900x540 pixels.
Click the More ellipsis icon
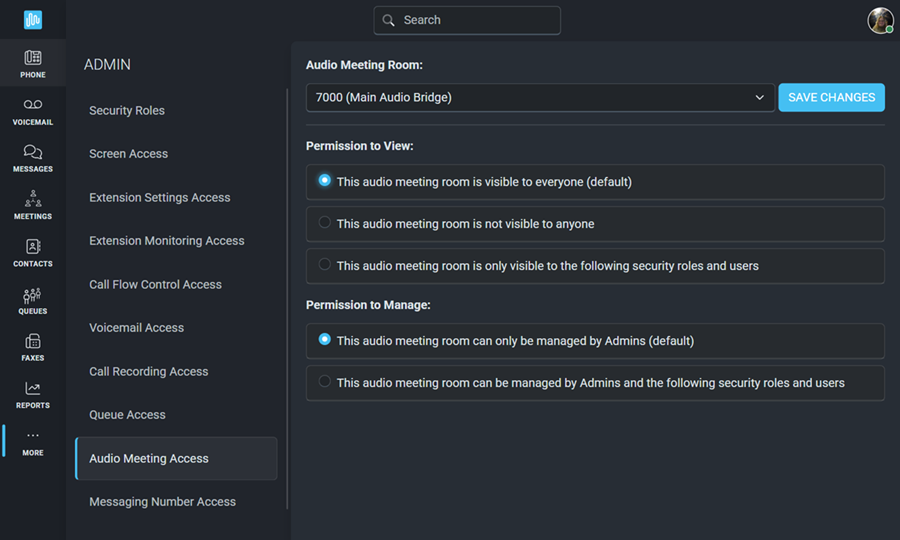pos(33,436)
